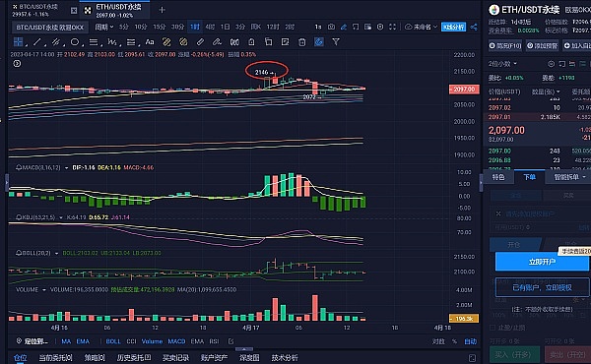
Task: Open the filter funnel icon in drawing toolbar
Action: point(336,42)
